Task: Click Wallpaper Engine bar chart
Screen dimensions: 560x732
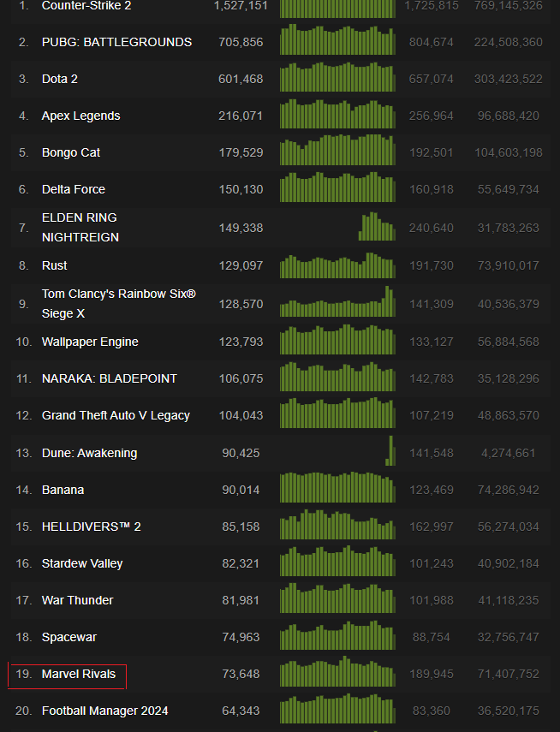Action: [x=337, y=340]
